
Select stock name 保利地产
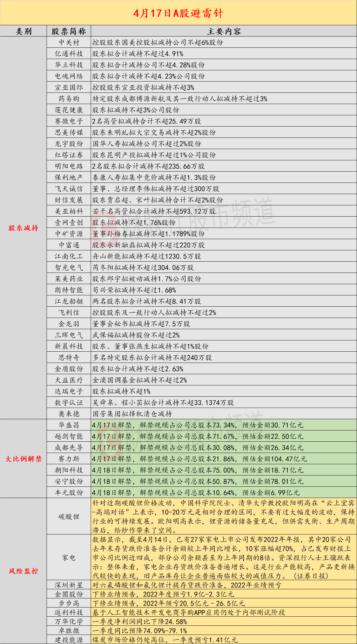(x=69, y=178)
